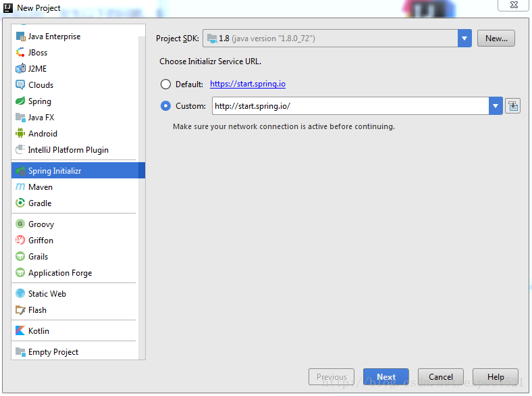Choose the Maven project type label
Image resolution: width=532 pixels, height=396 pixels.
click(41, 187)
